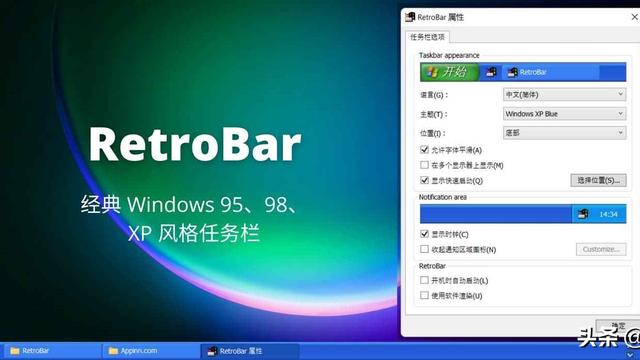Click the folder icon on the Appinn.com taskbar button

coord(113,351)
